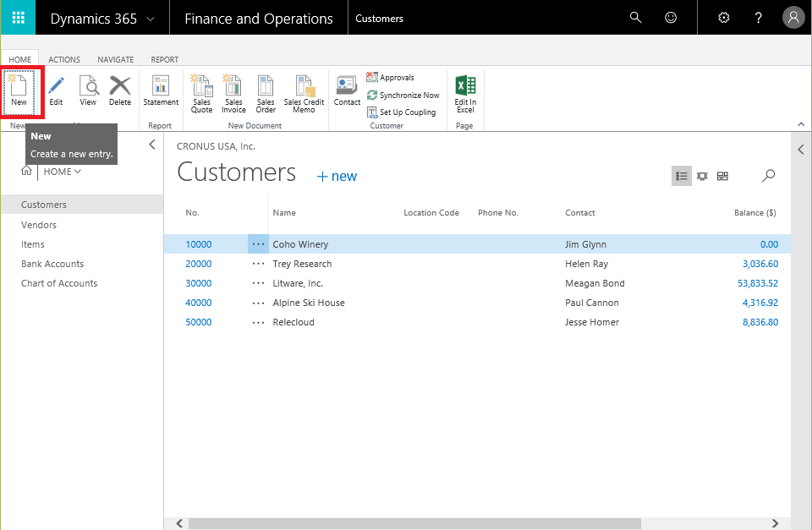The height and width of the screenshot is (530, 812).
Task: Click the horizontal scrollbar thumb
Action: pyautogui.click(x=414, y=523)
